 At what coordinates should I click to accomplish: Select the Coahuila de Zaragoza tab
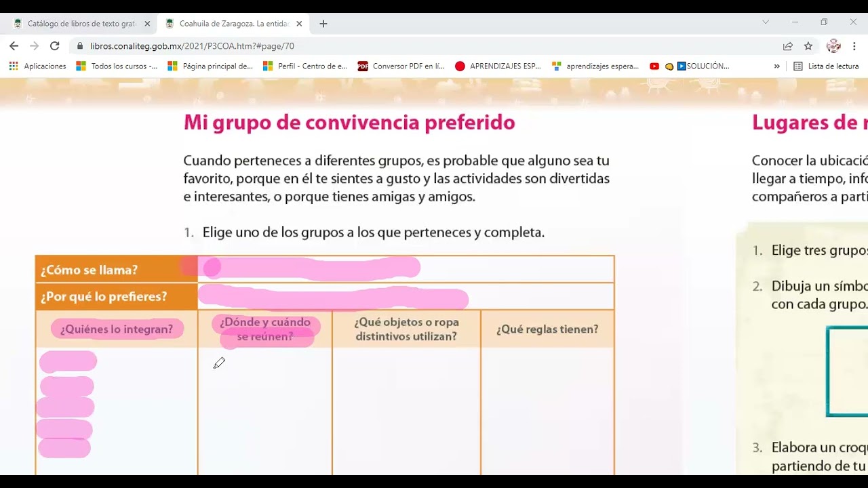(235, 24)
